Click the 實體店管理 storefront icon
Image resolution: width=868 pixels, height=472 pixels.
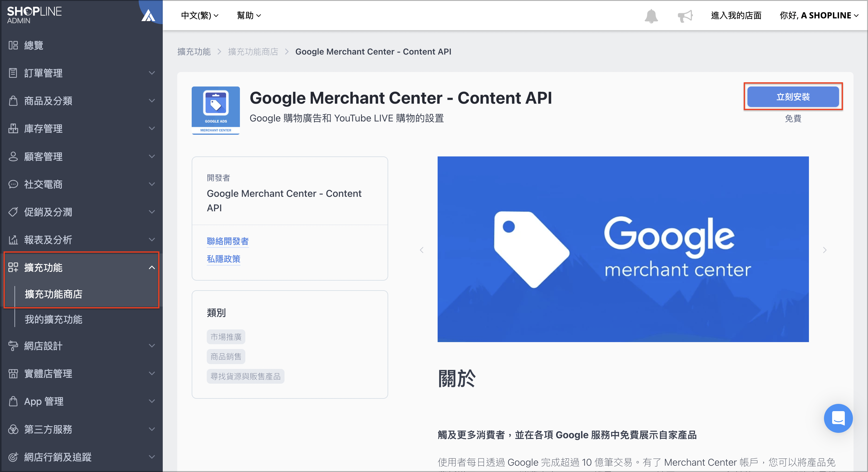(x=13, y=373)
